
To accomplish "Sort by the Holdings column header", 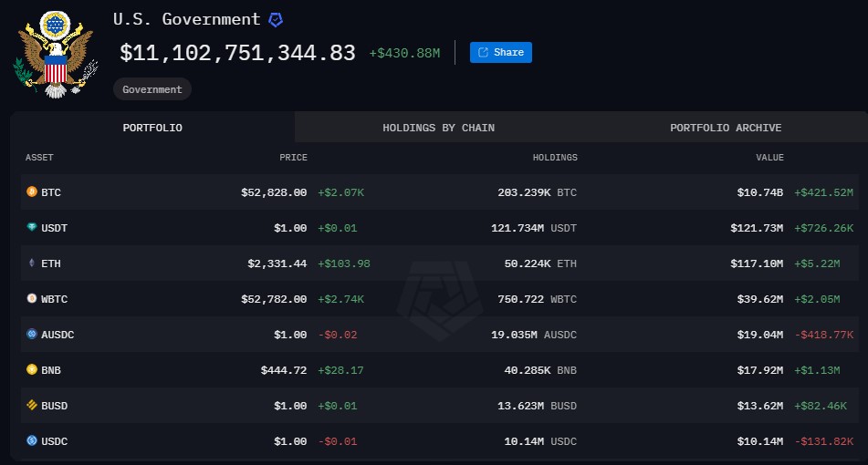I will click(555, 158).
